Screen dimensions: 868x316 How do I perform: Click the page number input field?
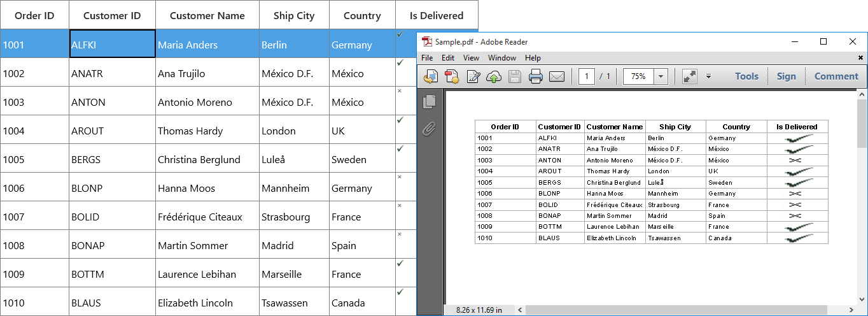click(x=586, y=76)
